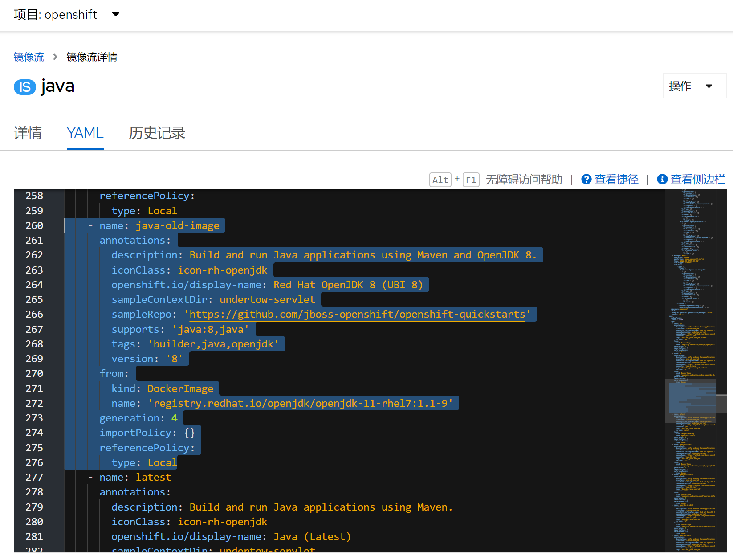Click 'sampleContextDir: undertow-servlet' on line 265

point(213,300)
